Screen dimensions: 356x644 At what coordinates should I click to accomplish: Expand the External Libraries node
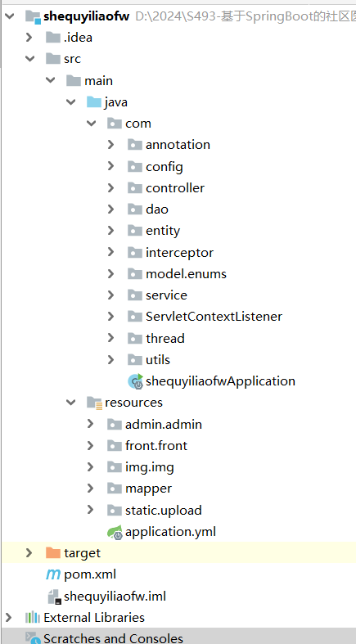8,617
